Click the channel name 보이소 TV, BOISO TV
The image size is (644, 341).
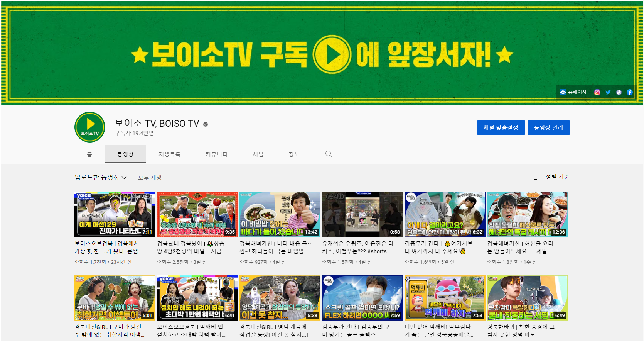[x=157, y=124]
